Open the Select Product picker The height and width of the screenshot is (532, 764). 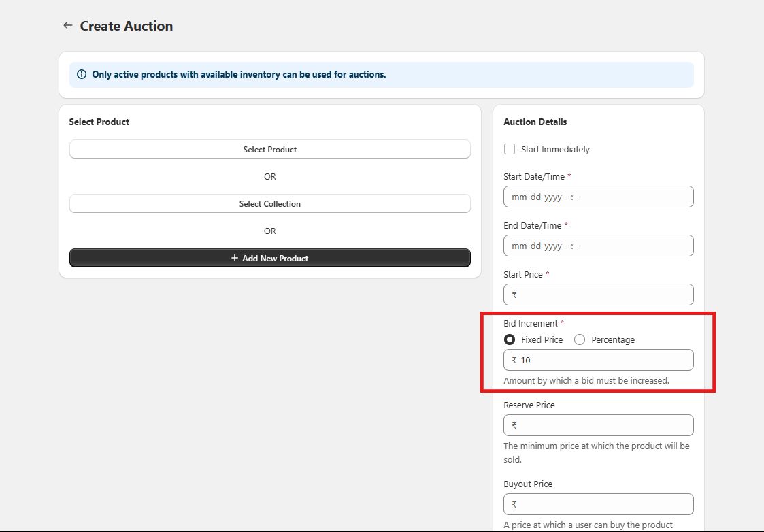pyautogui.click(x=269, y=149)
